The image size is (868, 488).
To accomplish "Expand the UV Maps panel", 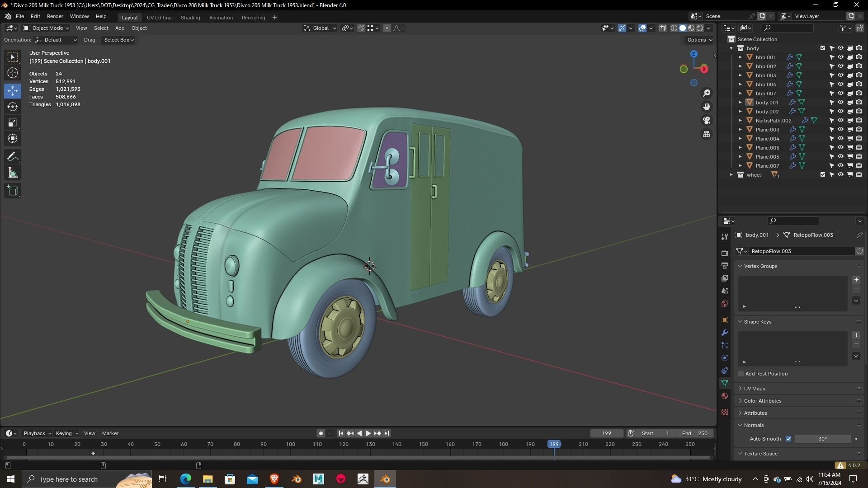I will (754, 389).
